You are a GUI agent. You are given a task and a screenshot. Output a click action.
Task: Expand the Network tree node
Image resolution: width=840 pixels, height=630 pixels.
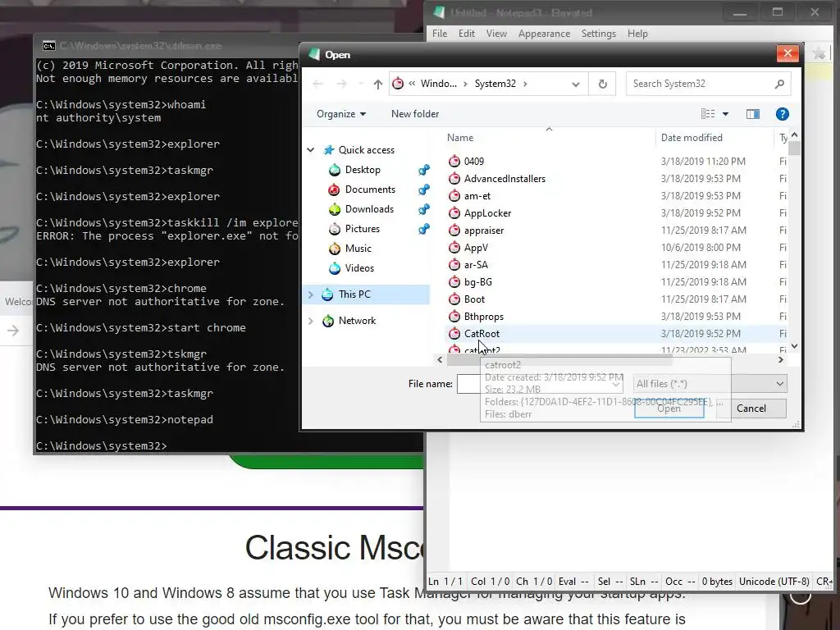click(x=311, y=321)
